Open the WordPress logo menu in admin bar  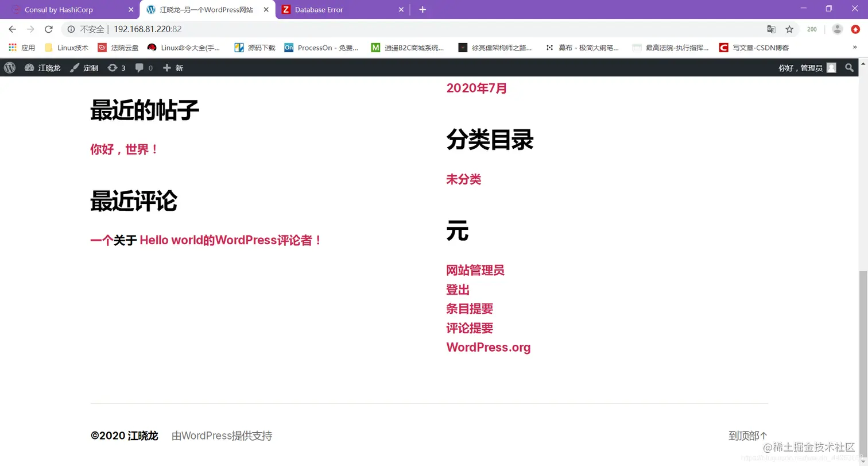(x=9, y=68)
